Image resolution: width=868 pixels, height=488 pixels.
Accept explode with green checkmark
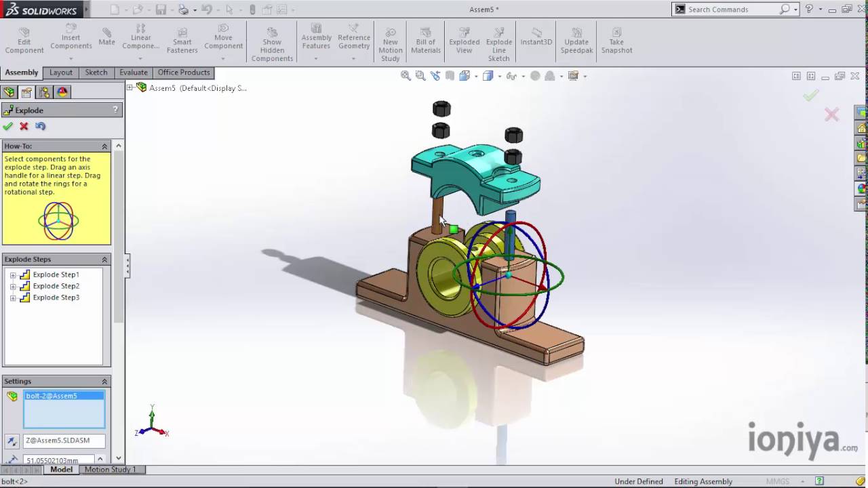8,126
